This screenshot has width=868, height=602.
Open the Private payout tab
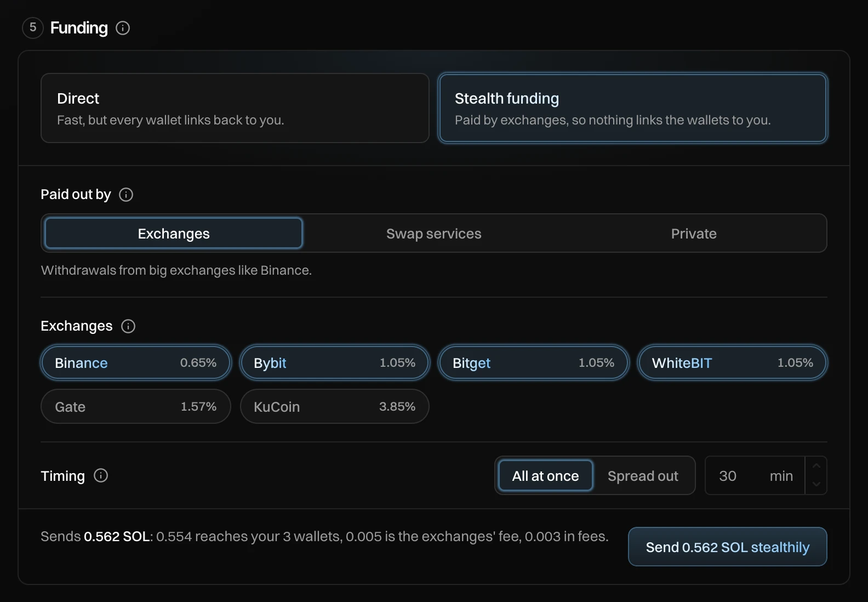click(x=694, y=234)
